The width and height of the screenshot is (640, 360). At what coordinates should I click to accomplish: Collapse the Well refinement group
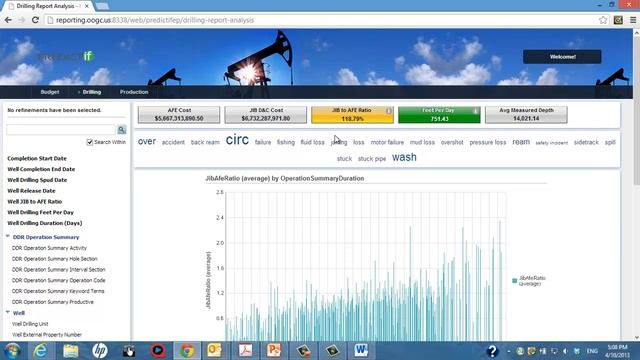click(x=8, y=312)
